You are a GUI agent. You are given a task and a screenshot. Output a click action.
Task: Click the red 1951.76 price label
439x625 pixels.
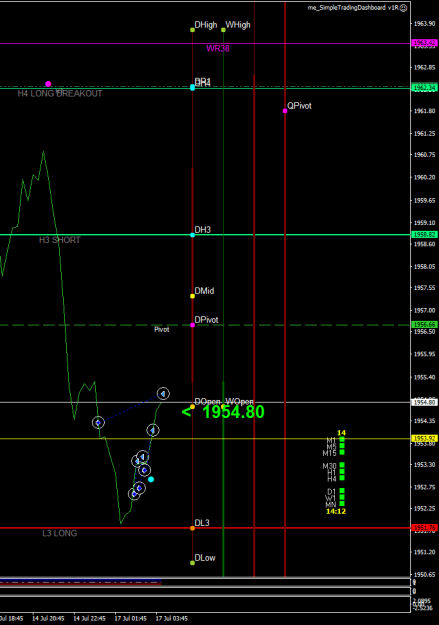(x=424, y=528)
